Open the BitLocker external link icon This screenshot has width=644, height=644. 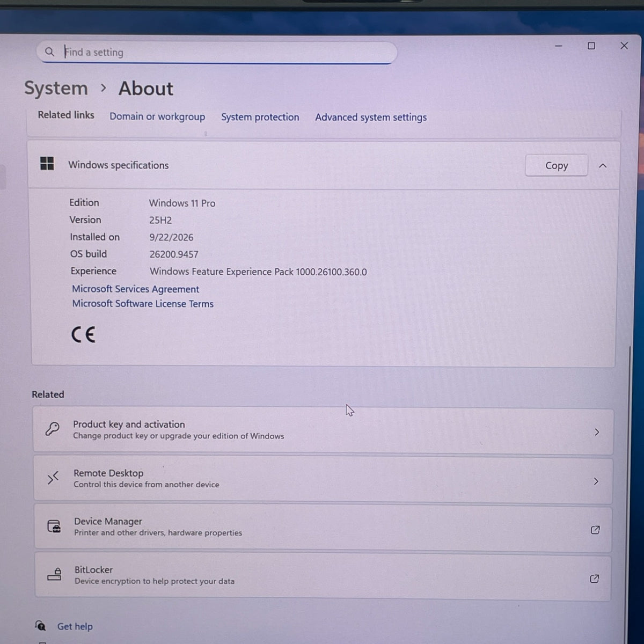pyautogui.click(x=594, y=579)
